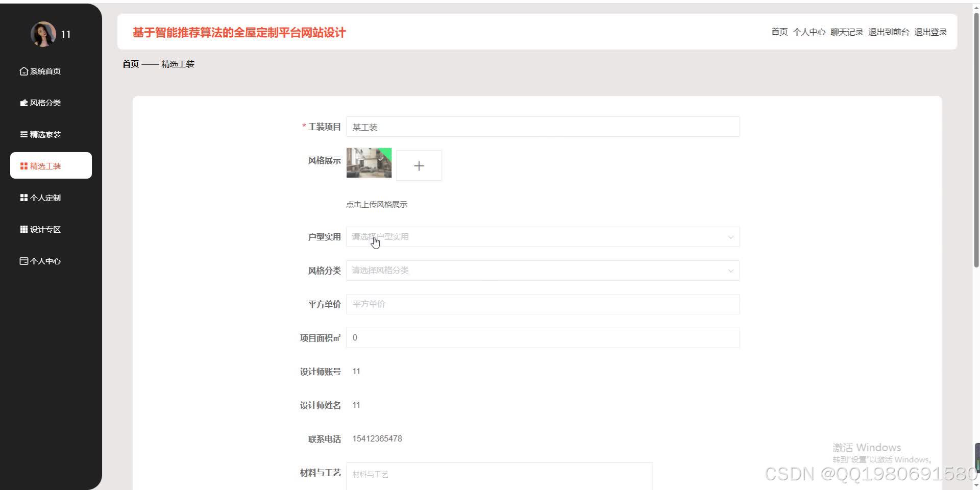The height and width of the screenshot is (490, 980).
Task: Click 退出登录 to log out
Action: click(x=930, y=32)
